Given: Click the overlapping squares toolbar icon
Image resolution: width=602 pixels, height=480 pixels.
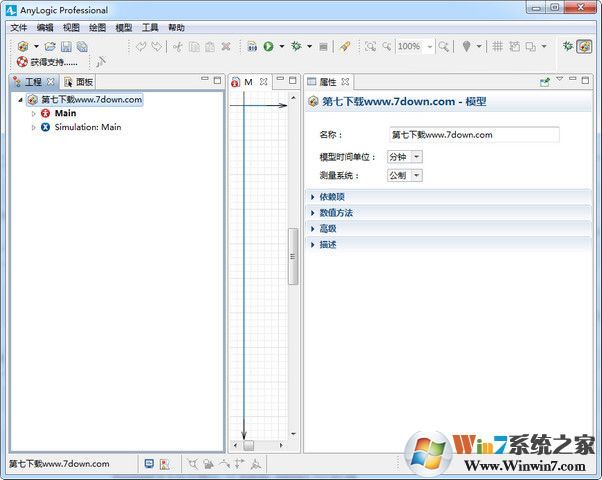Looking at the screenshot, I should click(531, 46).
